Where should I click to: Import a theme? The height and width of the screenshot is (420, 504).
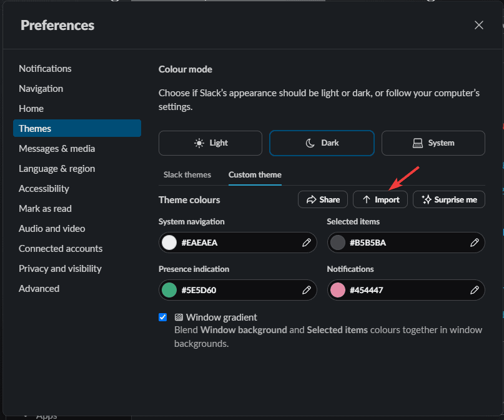click(380, 199)
